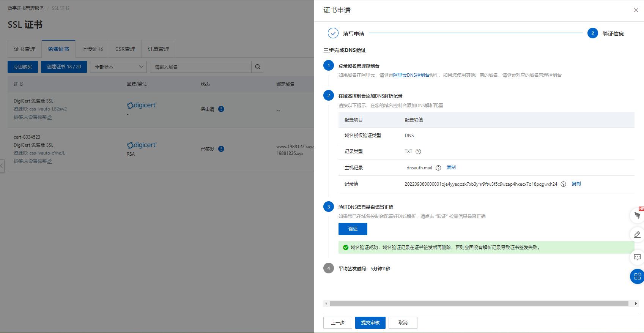Click 资源ID: cas-ivauto-LB2sw2 text
The width and height of the screenshot is (644, 333).
click(x=40, y=109)
